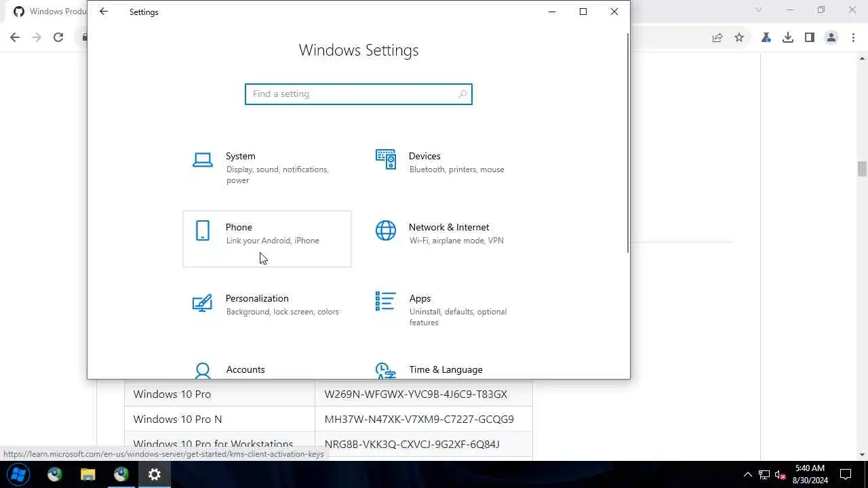This screenshot has width=868, height=488.
Task: Click the magnifier icon in Find a setting
Action: pyautogui.click(x=462, y=94)
